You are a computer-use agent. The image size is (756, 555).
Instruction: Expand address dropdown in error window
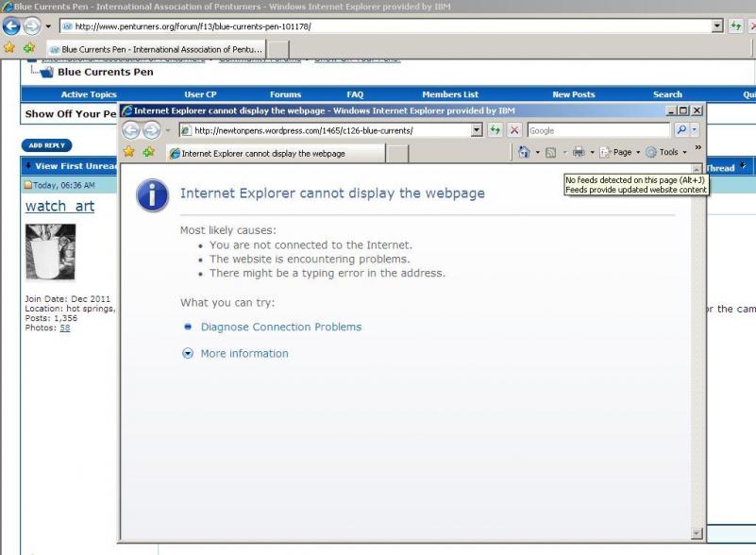point(477,130)
